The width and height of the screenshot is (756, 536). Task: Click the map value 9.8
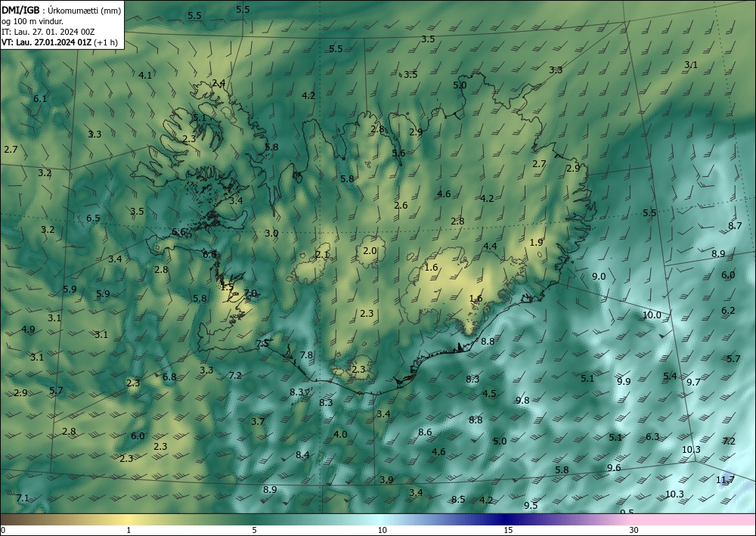point(522,401)
